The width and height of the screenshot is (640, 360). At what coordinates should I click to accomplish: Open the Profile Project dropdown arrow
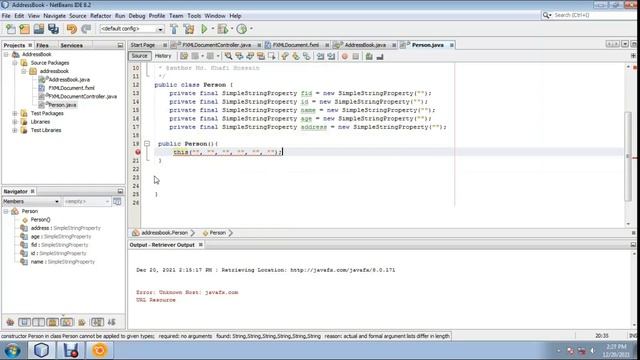pos(251,29)
